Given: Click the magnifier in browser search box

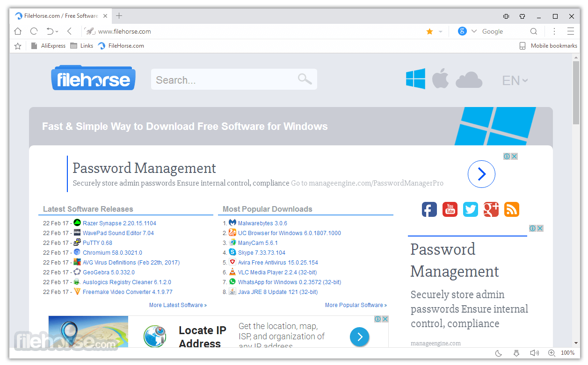Looking at the screenshot, I should pos(534,31).
